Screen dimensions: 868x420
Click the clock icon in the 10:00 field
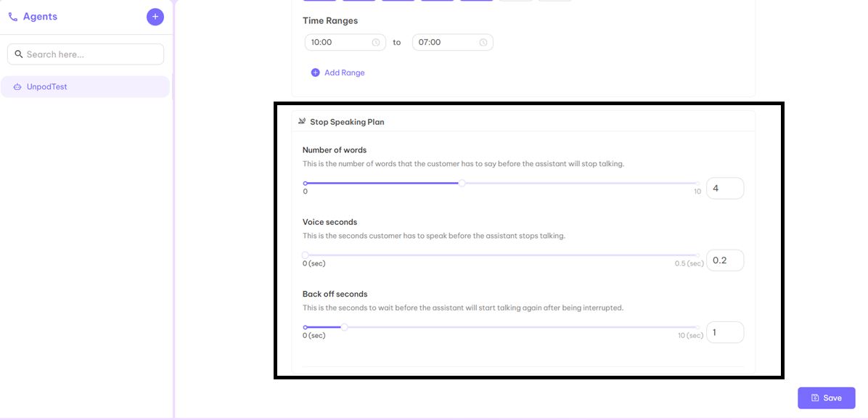click(x=376, y=42)
